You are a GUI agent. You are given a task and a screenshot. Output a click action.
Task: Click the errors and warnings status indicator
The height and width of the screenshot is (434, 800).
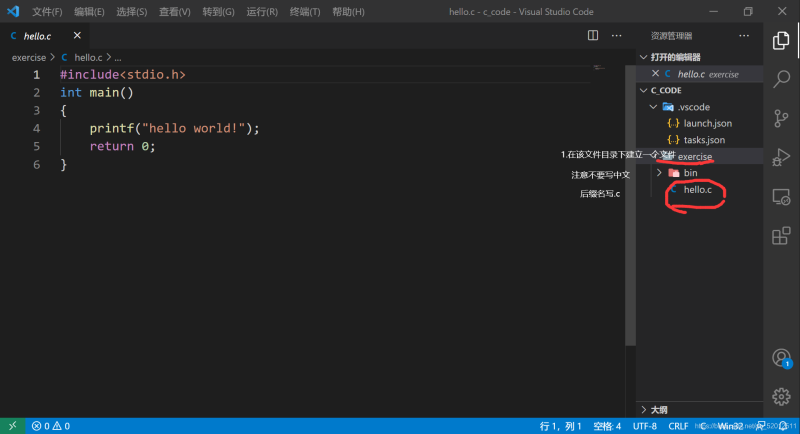pyautogui.click(x=50, y=426)
